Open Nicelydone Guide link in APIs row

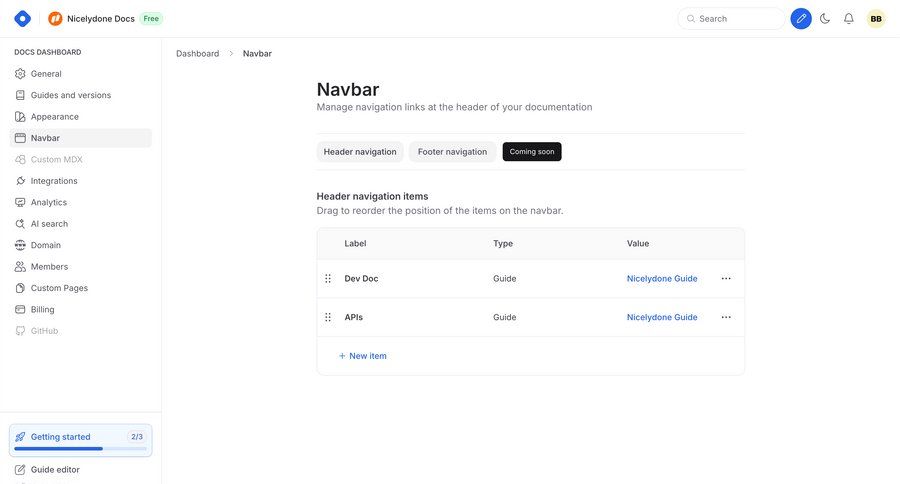tap(662, 317)
